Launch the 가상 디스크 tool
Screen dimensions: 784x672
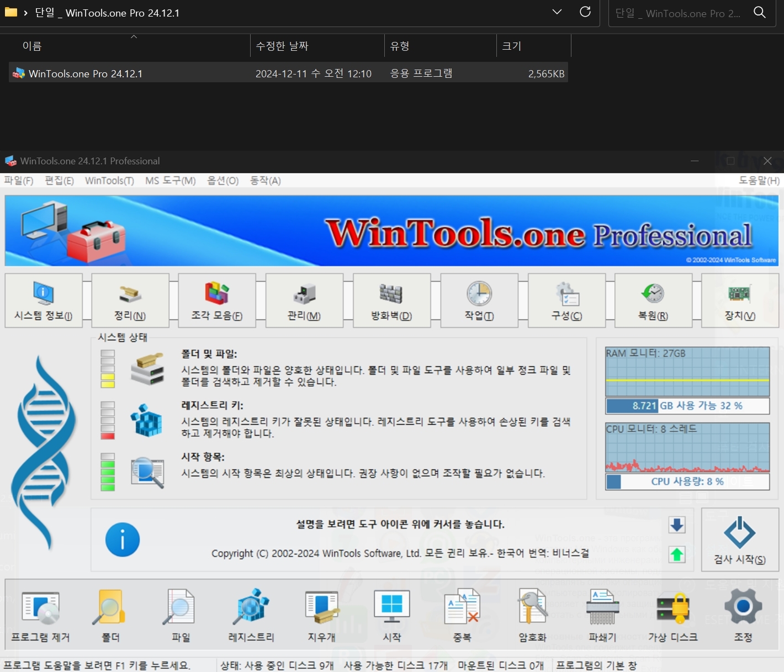[x=672, y=616]
